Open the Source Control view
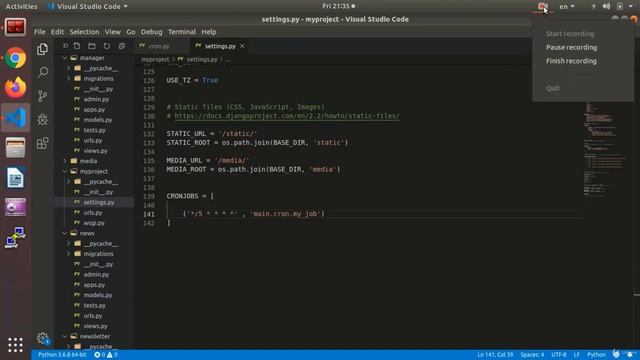This screenshot has width=640, height=360. [42, 96]
